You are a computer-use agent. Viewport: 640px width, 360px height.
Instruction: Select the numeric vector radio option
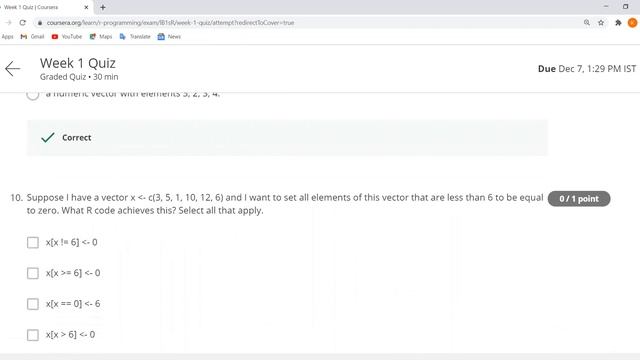coord(33,95)
